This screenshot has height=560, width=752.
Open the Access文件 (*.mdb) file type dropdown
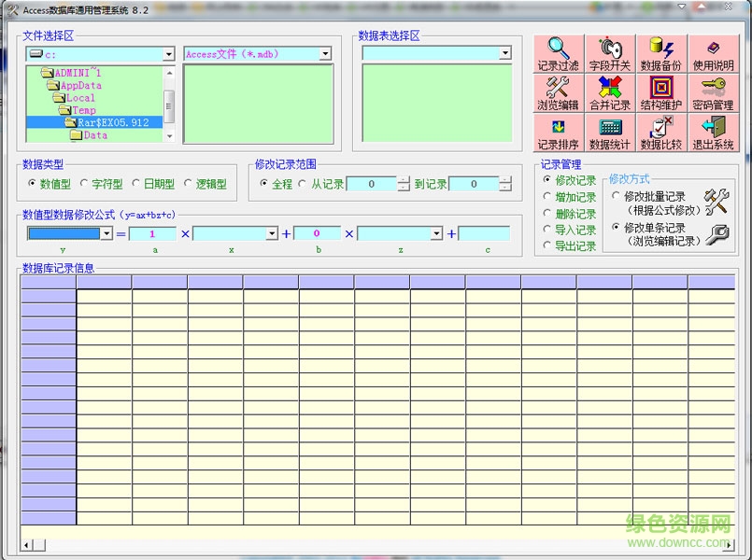[324, 53]
